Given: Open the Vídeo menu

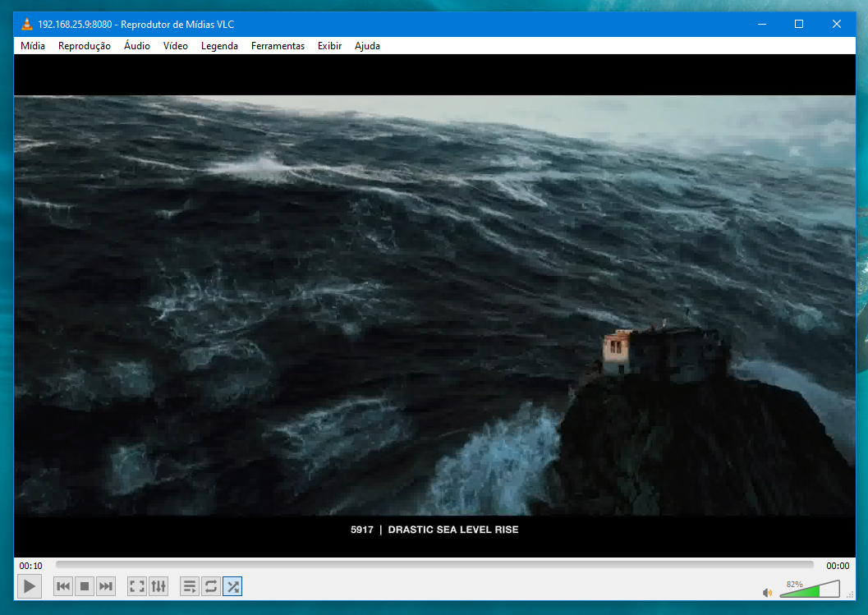Looking at the screenshot, I should coord(176,46).
